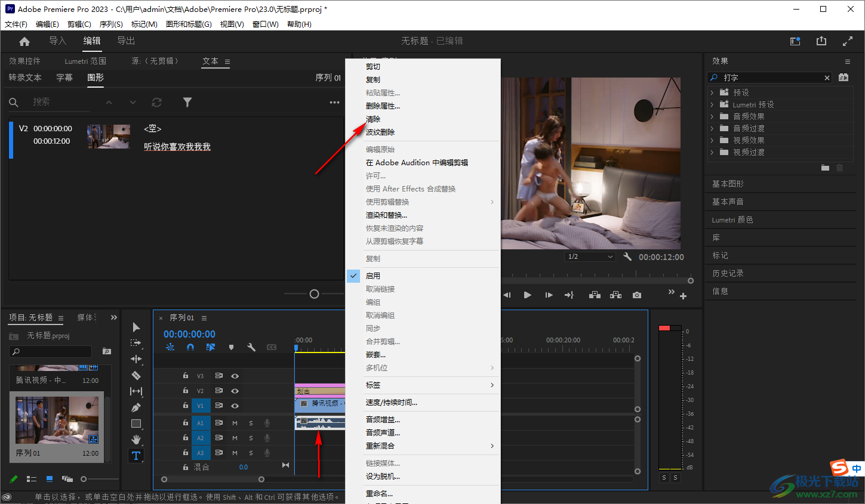This screenshot has width=865, height=504.
Task: Step forward one frame
Action: point(549,295)
